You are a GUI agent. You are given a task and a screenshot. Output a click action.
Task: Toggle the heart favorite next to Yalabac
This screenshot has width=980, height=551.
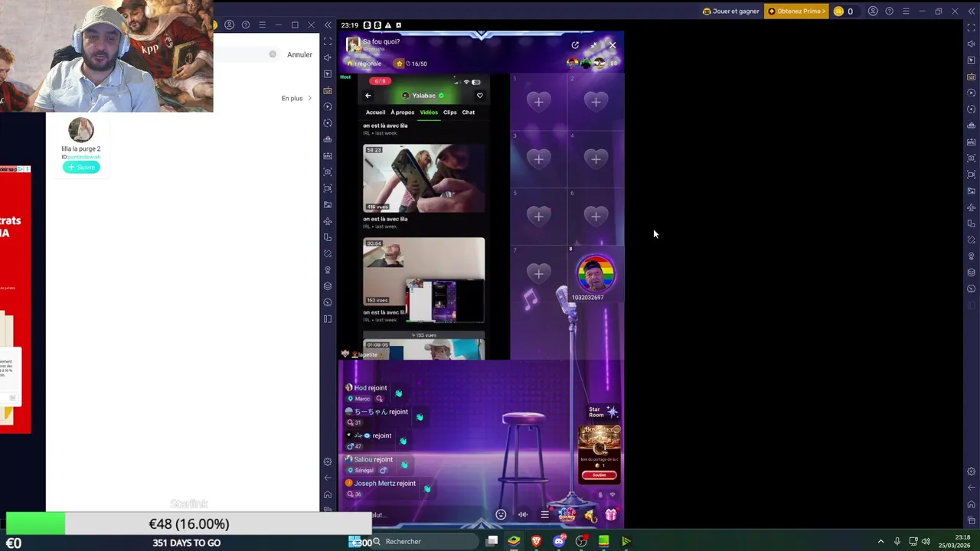coord(480,96)
